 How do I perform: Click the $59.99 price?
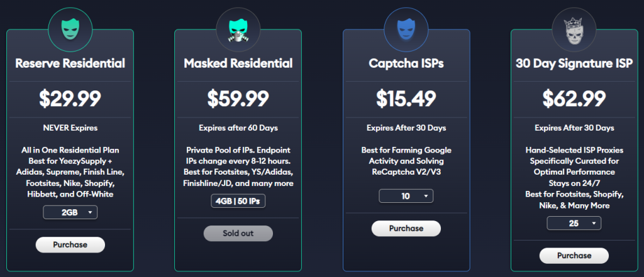coord(238,99)
